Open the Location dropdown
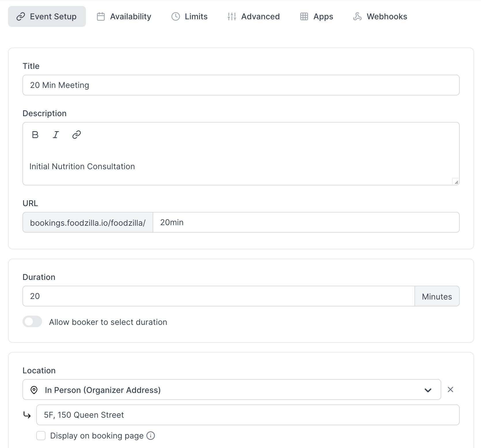This screenshot has height=448, width=481. (x=232, y=389)
